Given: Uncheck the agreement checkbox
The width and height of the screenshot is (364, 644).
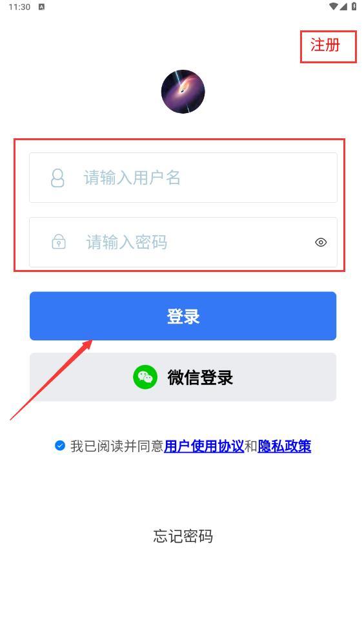Looking at the screenshot, I should [60, 446].
